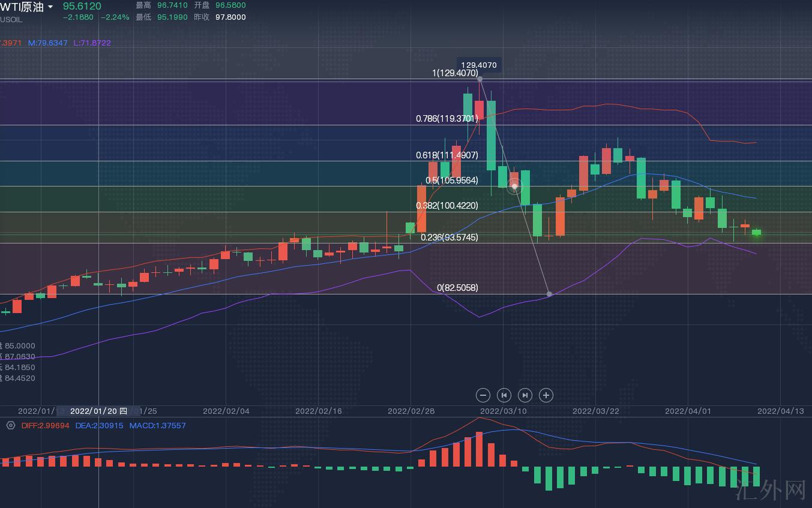Click the Fibonacci top anchor point at 129.4070
812x508 pixels.
[480, 79]
